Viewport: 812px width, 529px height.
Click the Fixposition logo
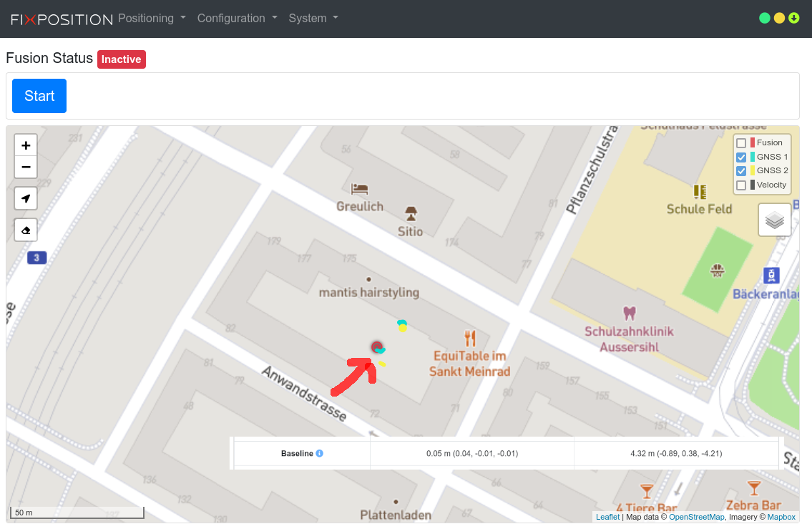tap(62, 19)
